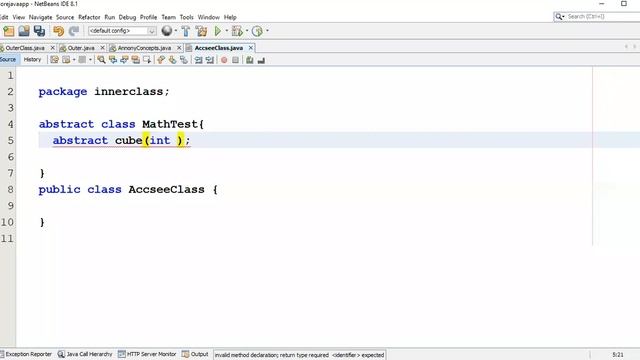Open the Profile menu
The height and width of the screenshot is (360, 640).
148,17
